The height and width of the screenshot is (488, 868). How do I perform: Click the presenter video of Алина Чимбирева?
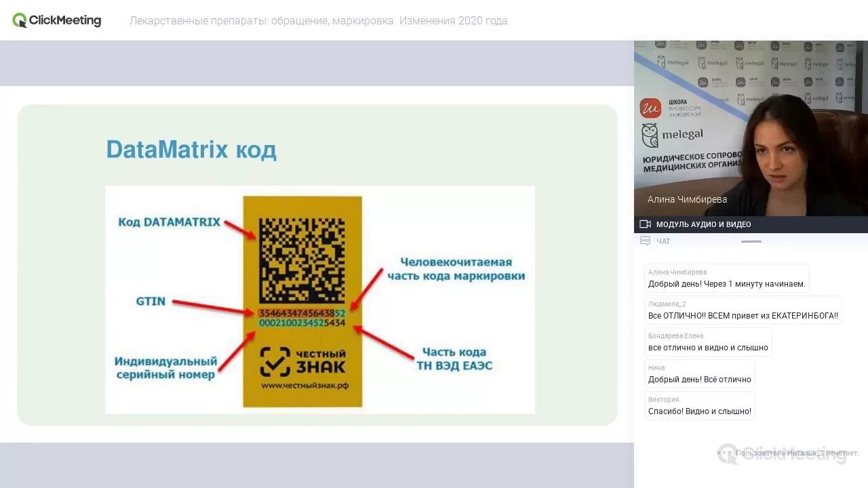751,128
